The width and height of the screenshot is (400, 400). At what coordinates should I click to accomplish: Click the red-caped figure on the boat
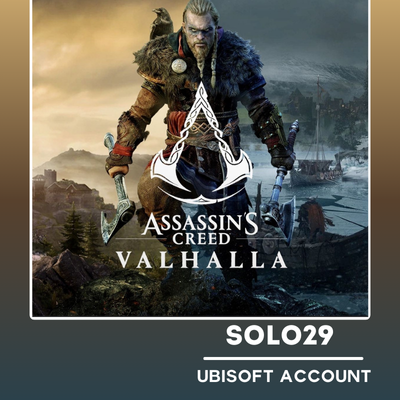pos(313,217)
